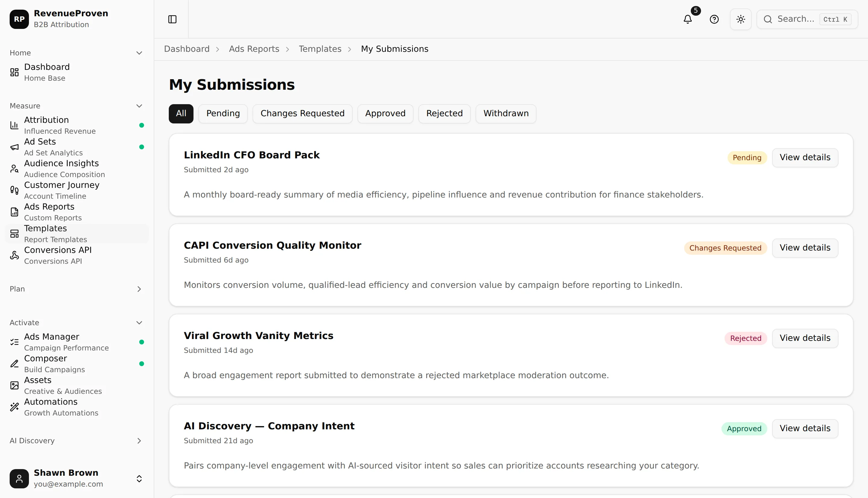The height and width of the screenshot is (498, 868).
Task: View details for LinkedIn CFO Board Pack
Action: coord(805,158)
